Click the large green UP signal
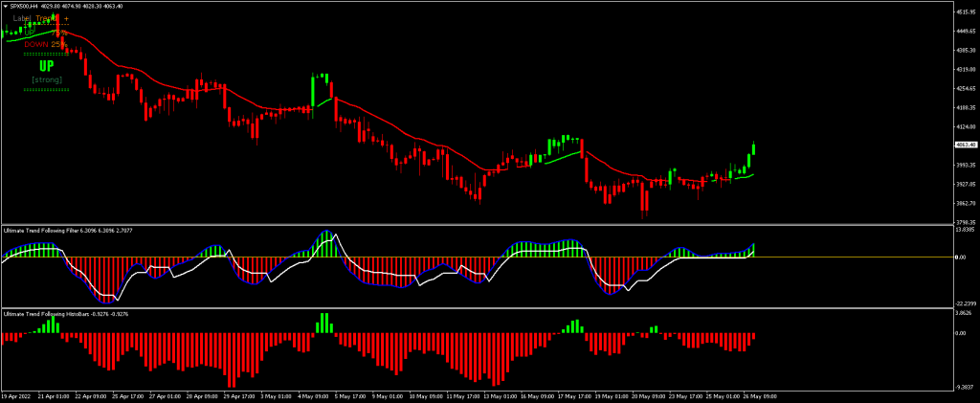Image resolution: width=980 pixels, height=403 pixels. (46, 66)
